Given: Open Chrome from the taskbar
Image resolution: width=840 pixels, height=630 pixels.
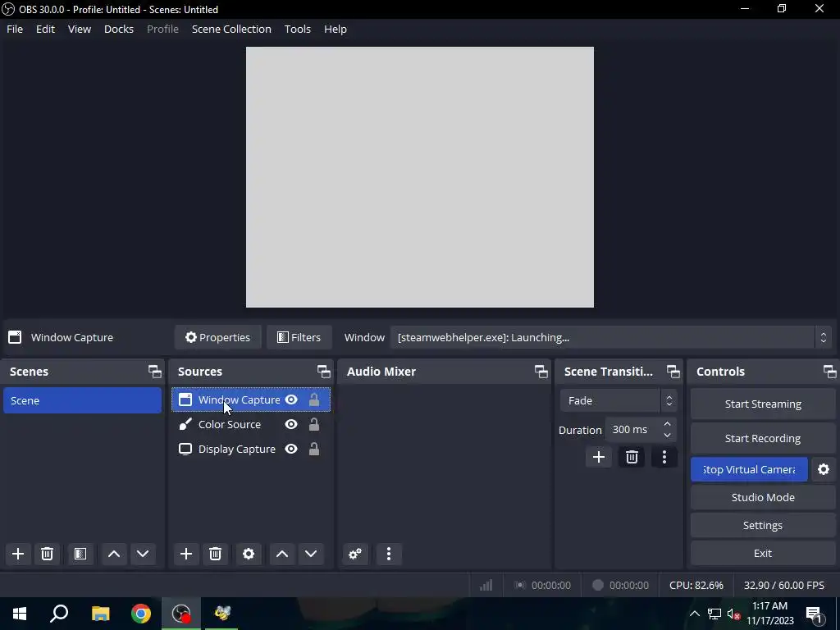Looking at the screenshot, I should (141, 614).
